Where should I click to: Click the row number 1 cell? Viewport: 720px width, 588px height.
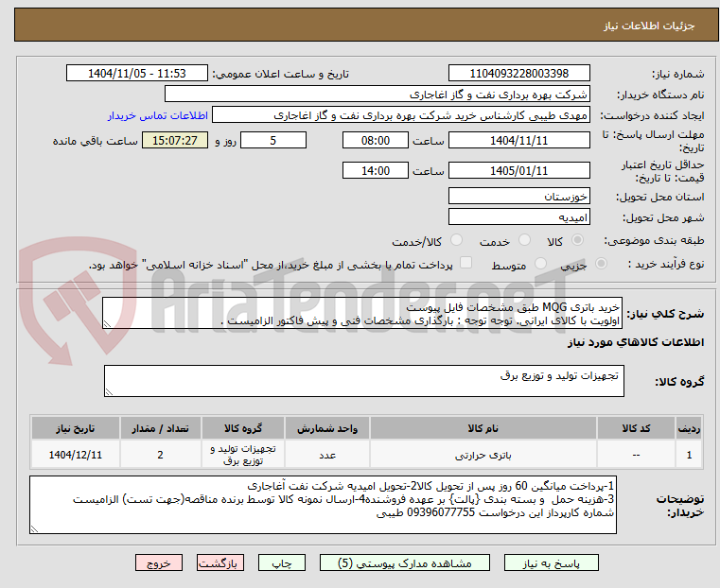tap(689, 455)
